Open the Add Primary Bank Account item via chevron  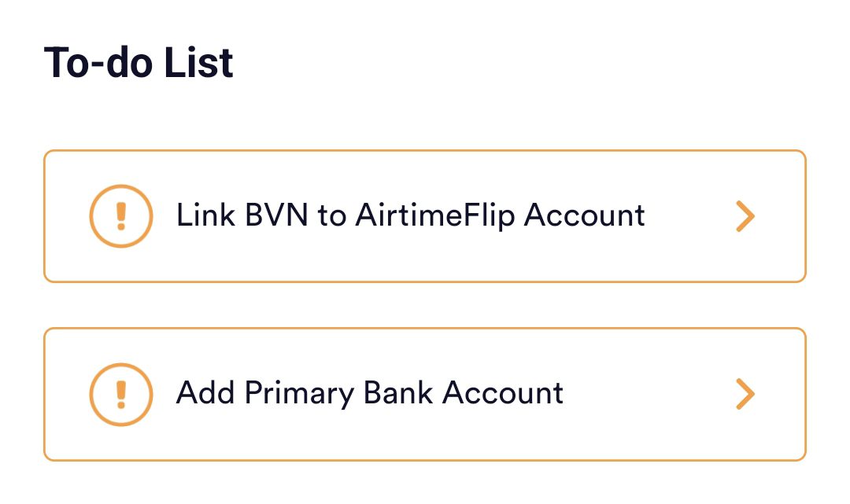(745, 393)
